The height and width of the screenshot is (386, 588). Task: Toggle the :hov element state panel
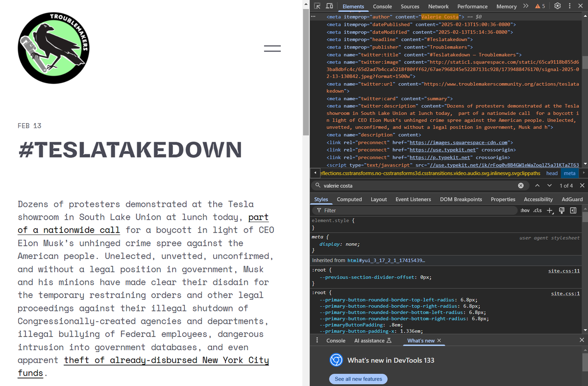[525, 210]
